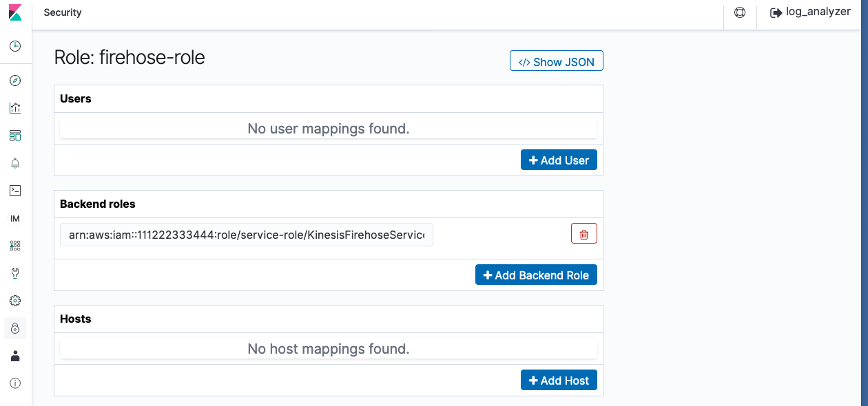Delete the KinesisFirehose backend role
868x406 pixels.
(x=584, y=234)
